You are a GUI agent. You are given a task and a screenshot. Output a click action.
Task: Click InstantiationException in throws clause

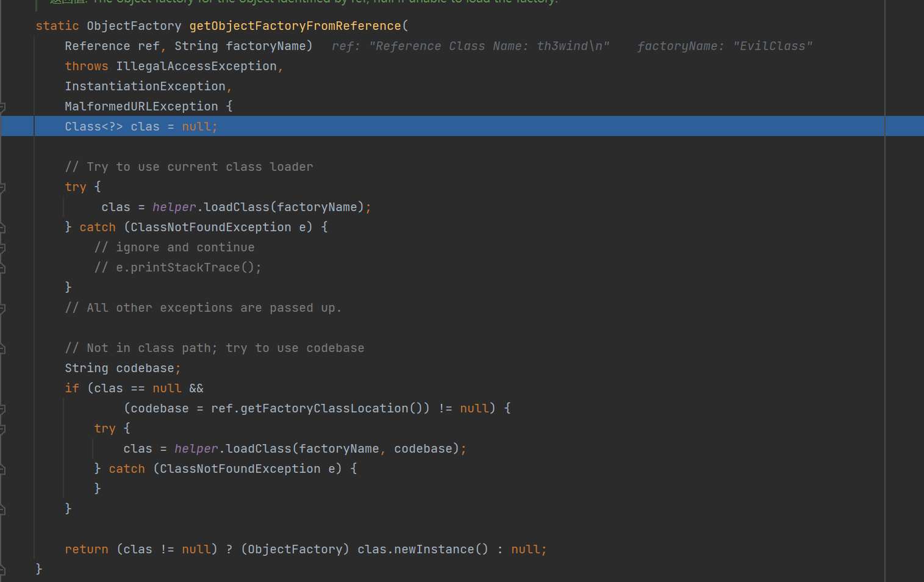click(145, 86)
